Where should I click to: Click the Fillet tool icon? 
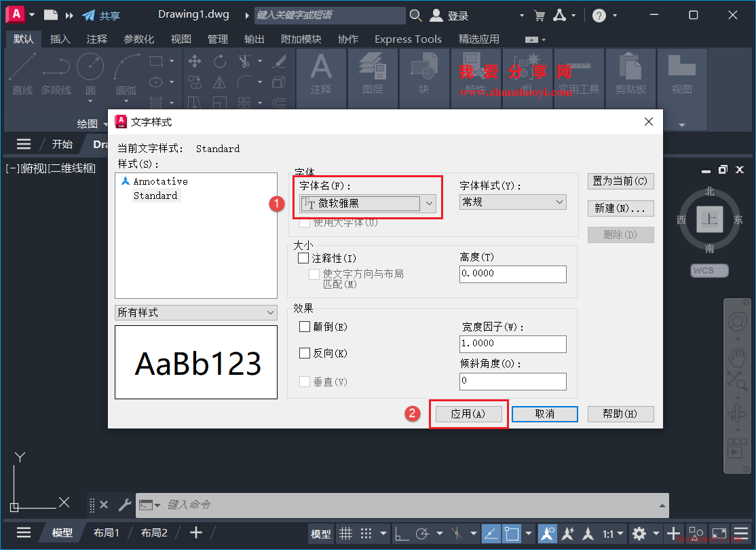coord(244,82)
